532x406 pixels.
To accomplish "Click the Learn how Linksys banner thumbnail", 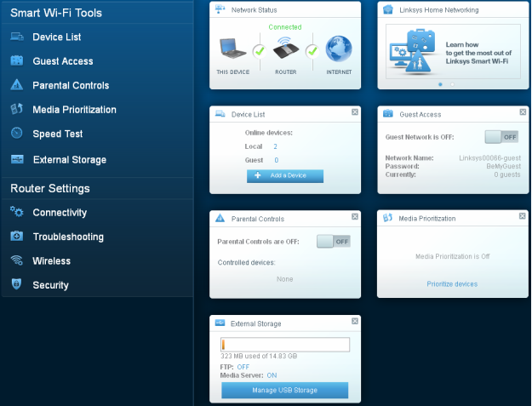I will 453,51.
